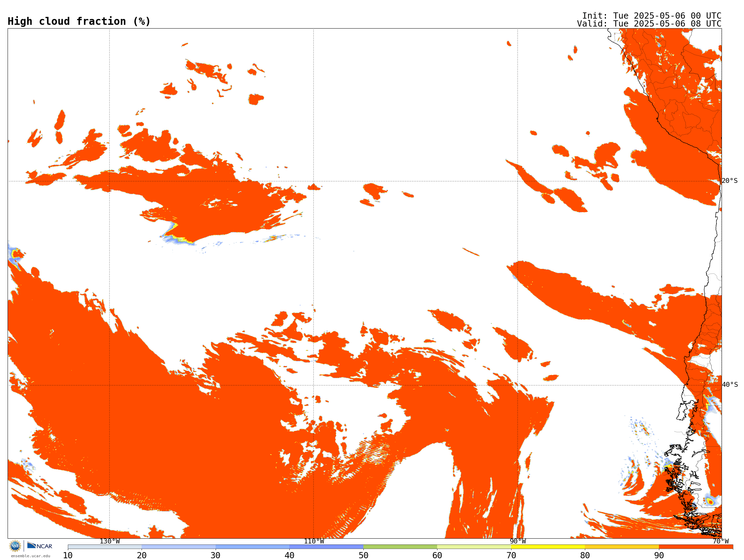
Task: Click the 130°W longitude label
Action: point(110,541)
